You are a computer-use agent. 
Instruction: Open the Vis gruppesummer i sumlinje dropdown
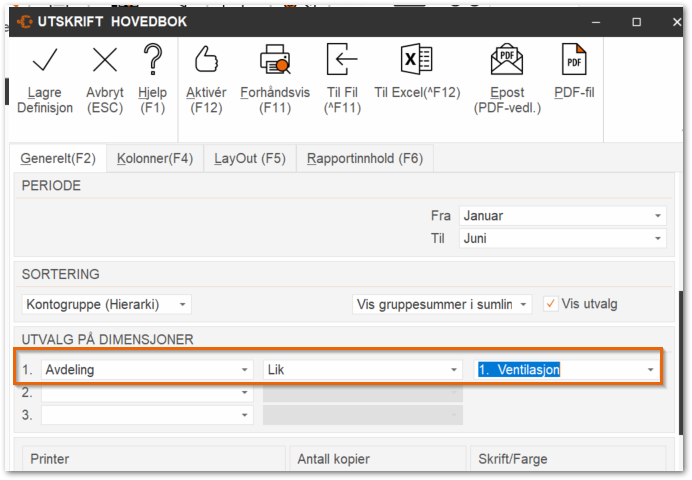coord(442,304)
